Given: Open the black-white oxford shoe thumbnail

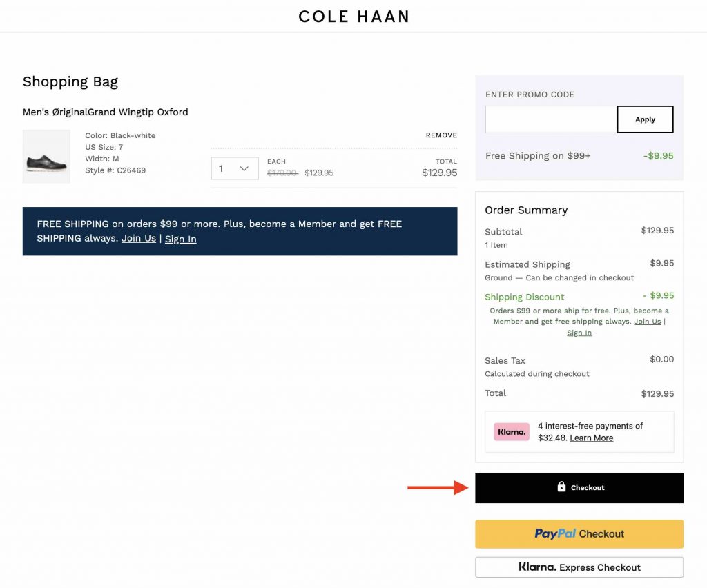Looking at the screenshot, I should pos(46,157).
